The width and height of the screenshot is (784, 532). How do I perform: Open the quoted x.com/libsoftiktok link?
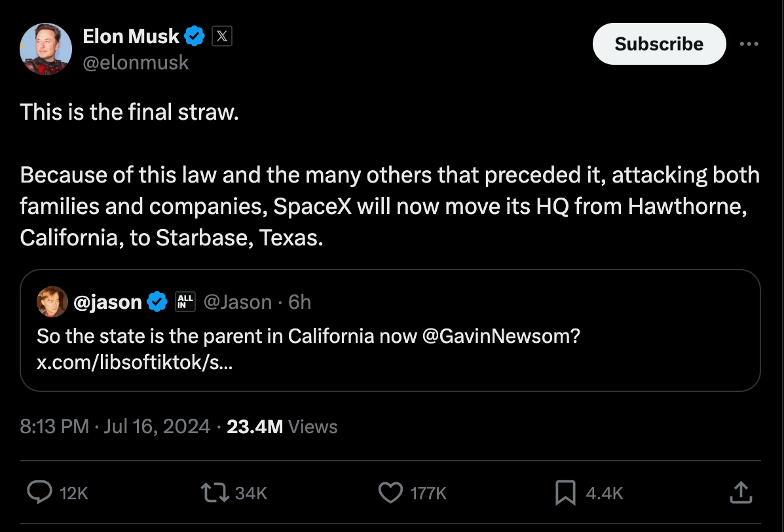pyautogui.click(x=134, y=361)
